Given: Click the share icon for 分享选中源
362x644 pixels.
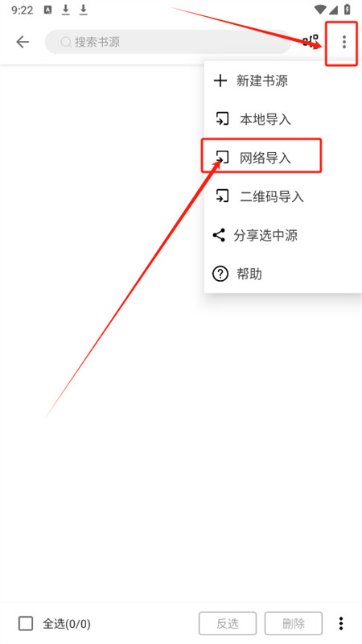Looking at the screenshot, I should pos(219,235).
